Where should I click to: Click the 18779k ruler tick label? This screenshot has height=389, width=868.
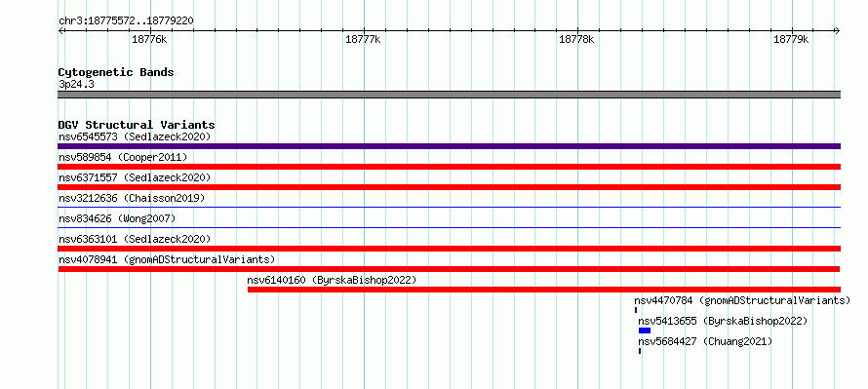click(x=791, y=39)
